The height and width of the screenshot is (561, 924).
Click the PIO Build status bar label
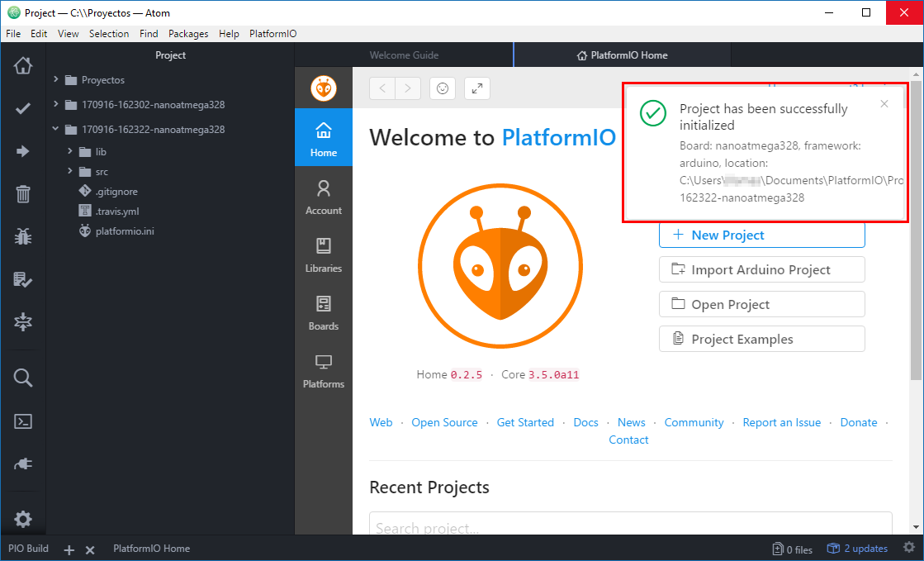point(28,549)
